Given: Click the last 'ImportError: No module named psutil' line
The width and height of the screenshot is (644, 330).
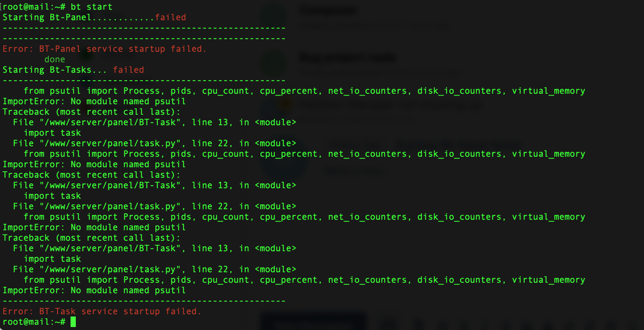Looking at the screenshot, I should click(94, 290).
